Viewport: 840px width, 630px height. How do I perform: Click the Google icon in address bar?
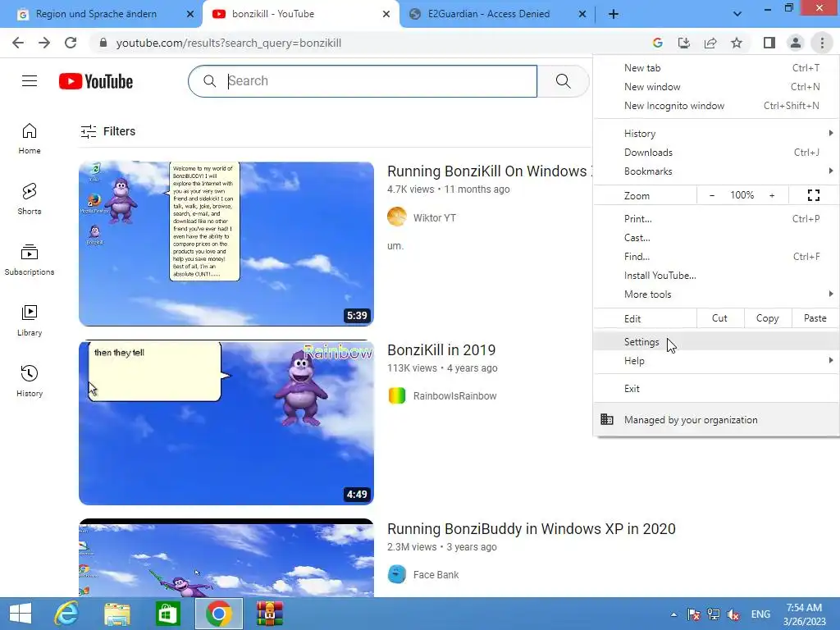click(x=657, y=43)
